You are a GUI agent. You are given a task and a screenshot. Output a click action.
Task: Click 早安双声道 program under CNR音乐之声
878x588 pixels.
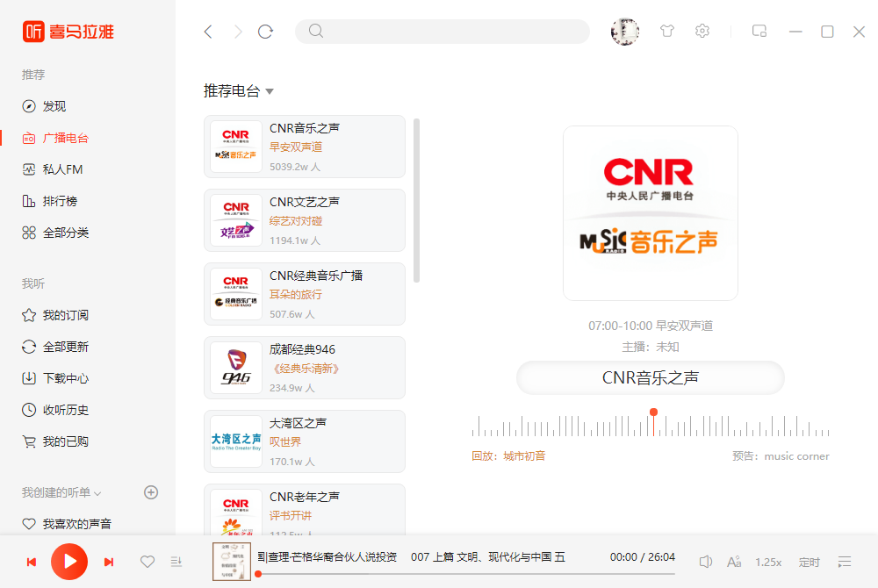[x=296, y=147]
